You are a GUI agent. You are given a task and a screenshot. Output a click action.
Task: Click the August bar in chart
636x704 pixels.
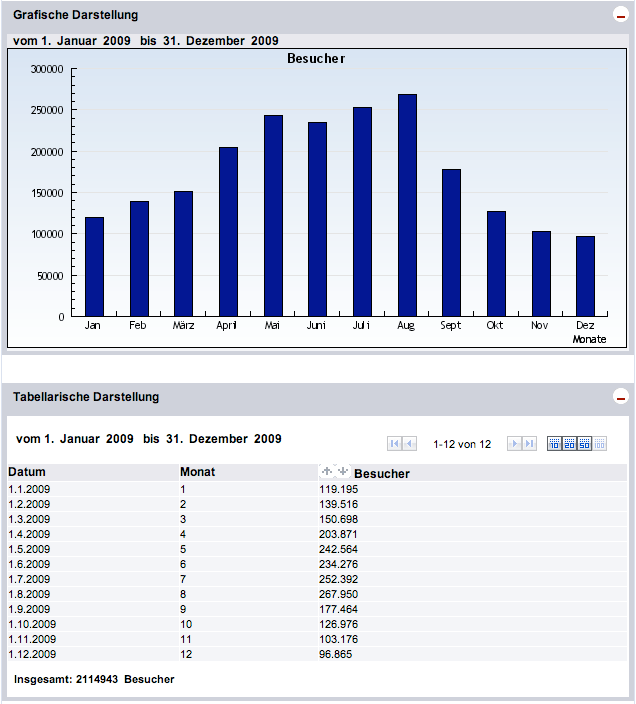pos(406,205)
